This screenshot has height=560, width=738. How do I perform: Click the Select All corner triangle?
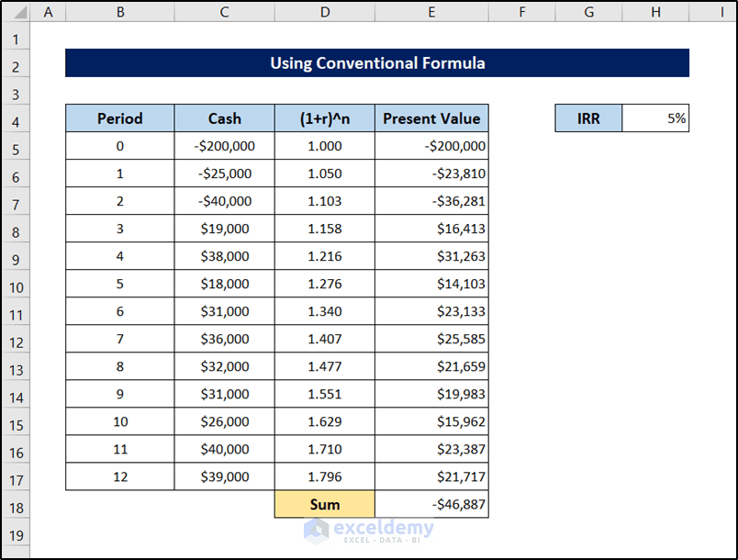click(x=16, y=12)
